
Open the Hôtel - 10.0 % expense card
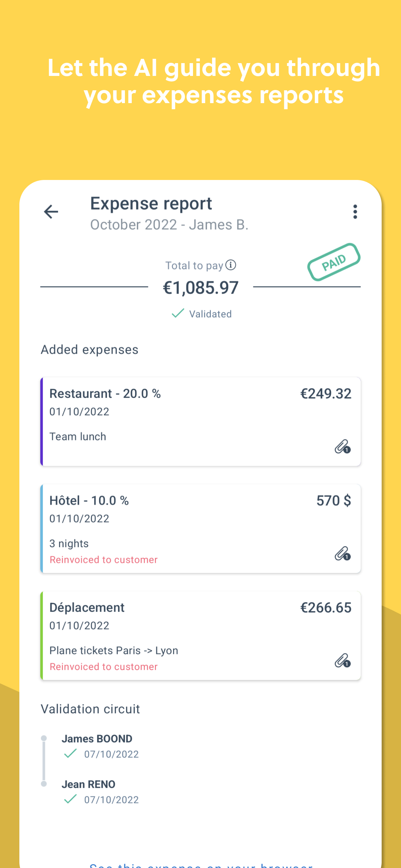click(201, 529)
